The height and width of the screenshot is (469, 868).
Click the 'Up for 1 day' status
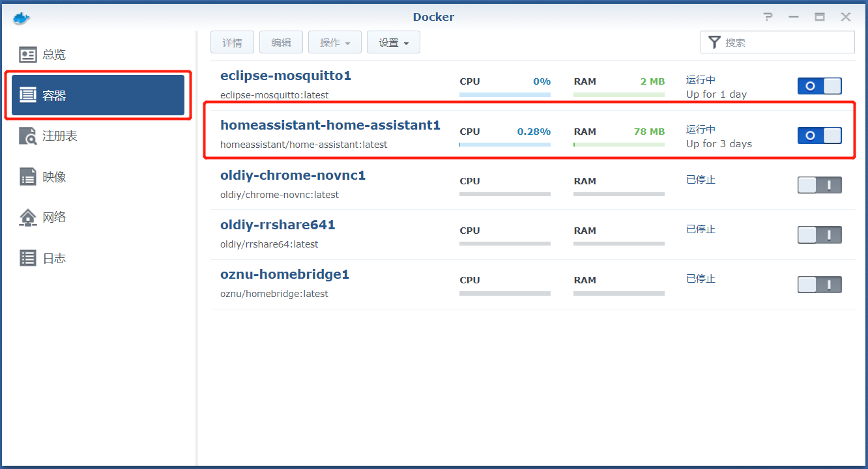point(716,94)
